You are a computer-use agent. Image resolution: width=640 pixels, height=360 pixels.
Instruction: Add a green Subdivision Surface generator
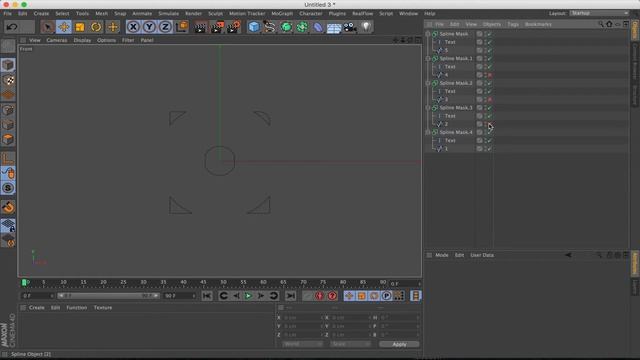286,27
